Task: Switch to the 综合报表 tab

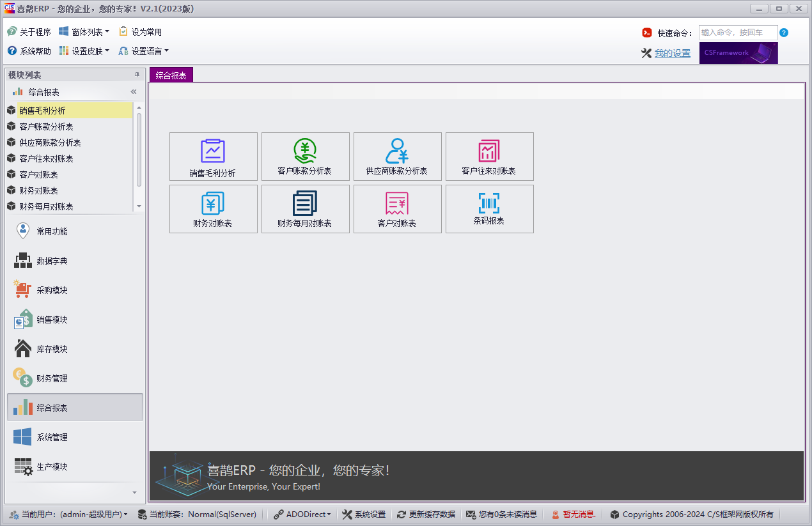Action: (x=171, y=75)
